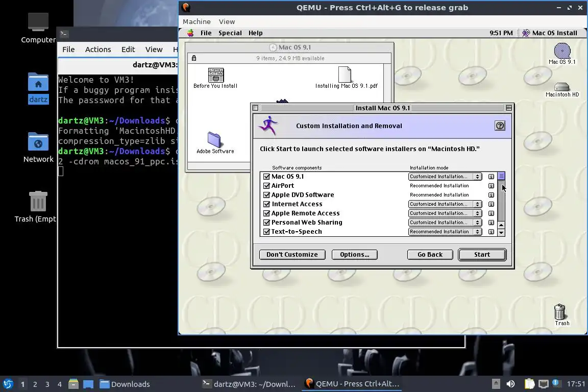Image resolution: width=588 pixels, height=392 pixels.
Task: Click the show desktop icon in taskbar
Action: pos(88,384)
